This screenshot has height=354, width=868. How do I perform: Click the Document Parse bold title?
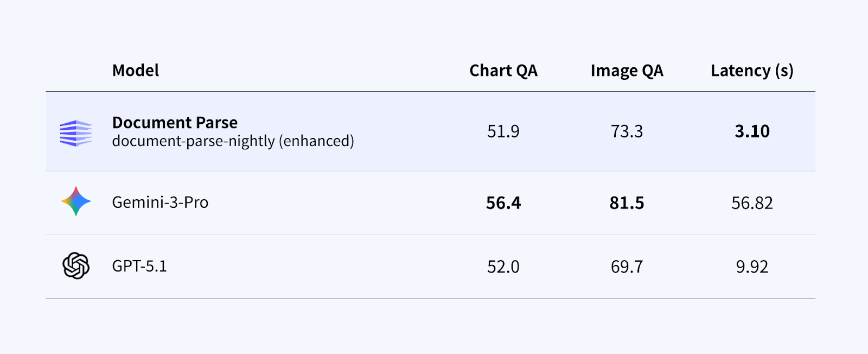point(175,123)
